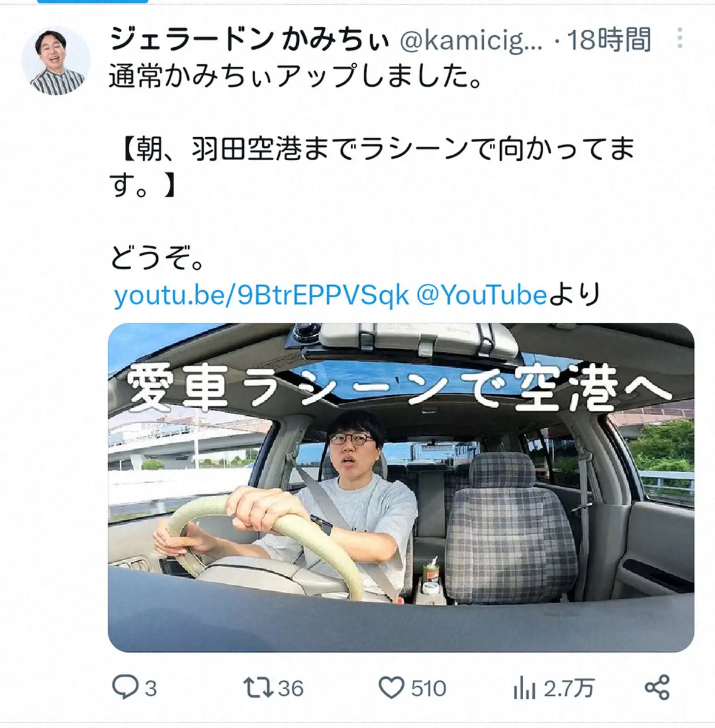Tap the share icon
715x728 pixels.
pyautogui.click(x=657, y=687)
